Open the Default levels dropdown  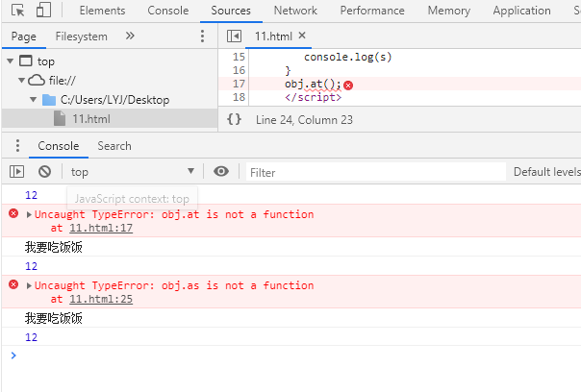(547, 171)
